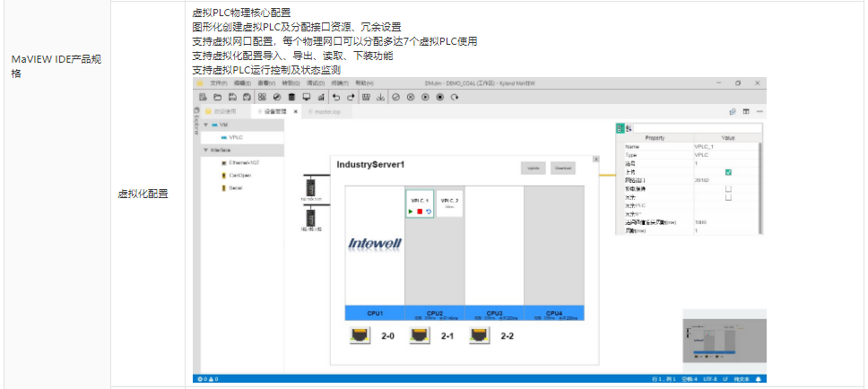Click the undo arrow in the toolbar
Viewport: 868px width, 389px height.
[335, 96]
